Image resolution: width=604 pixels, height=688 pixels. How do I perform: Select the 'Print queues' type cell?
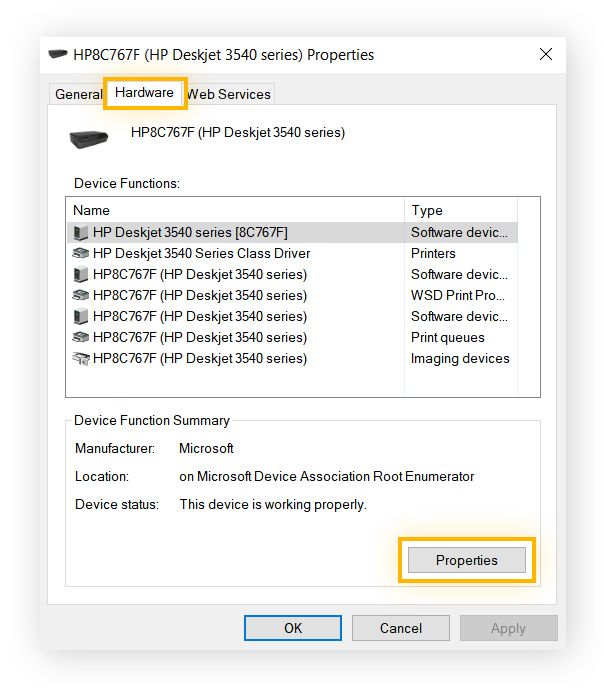[x=447, y=337]
